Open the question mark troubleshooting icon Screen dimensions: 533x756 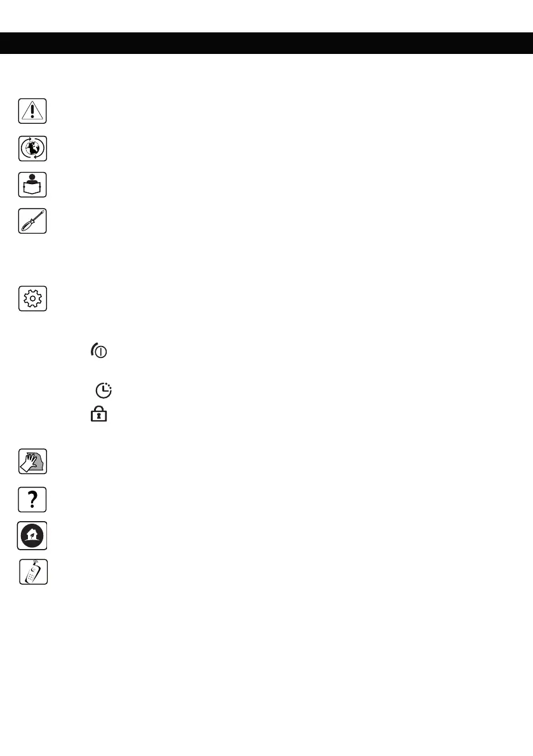(32, 500)
